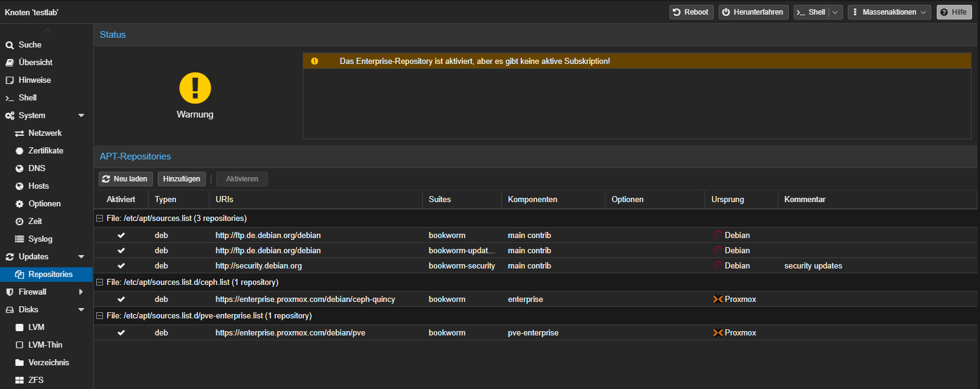Click the Herunterfahren power icon
This screenshot has height=389, width=980.
pos(725,12)
